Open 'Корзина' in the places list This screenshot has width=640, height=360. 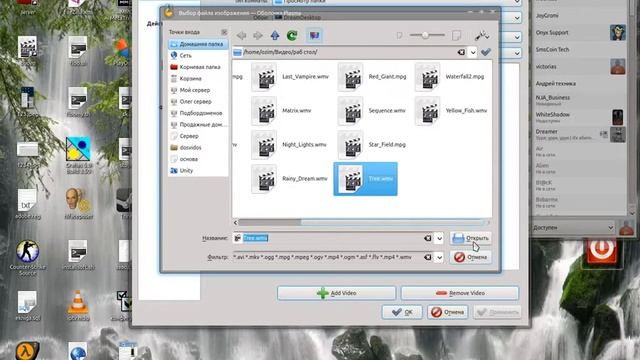tap(198, 78)
